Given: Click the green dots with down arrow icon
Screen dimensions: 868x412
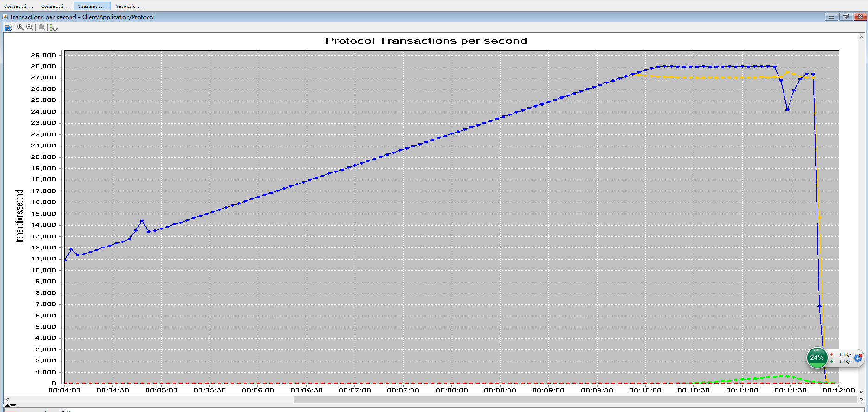Looking at the screenshot, I should 53,27.
